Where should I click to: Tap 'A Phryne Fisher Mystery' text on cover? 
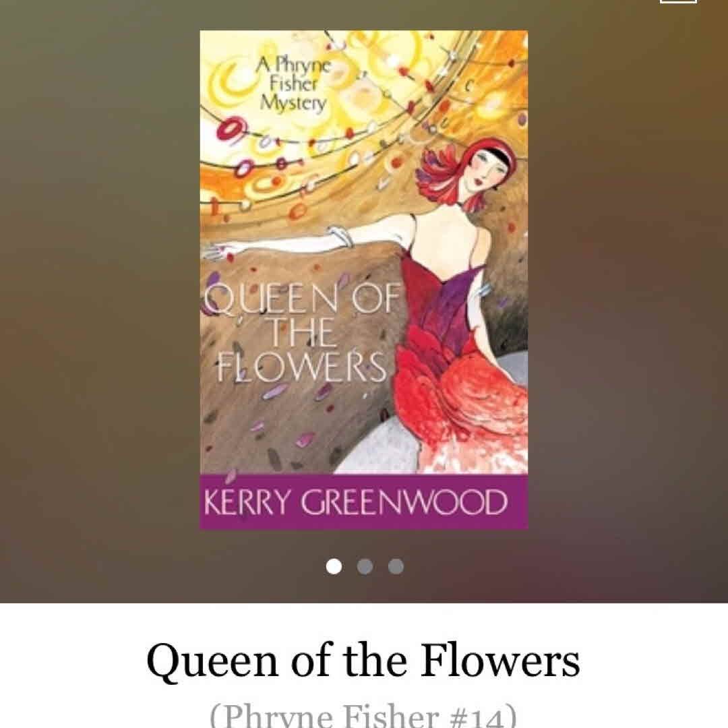tap(293, 84)
